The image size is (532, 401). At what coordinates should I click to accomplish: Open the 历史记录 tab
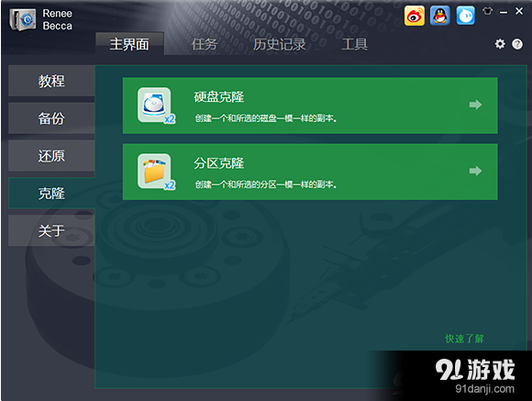(x=279, y=44)
